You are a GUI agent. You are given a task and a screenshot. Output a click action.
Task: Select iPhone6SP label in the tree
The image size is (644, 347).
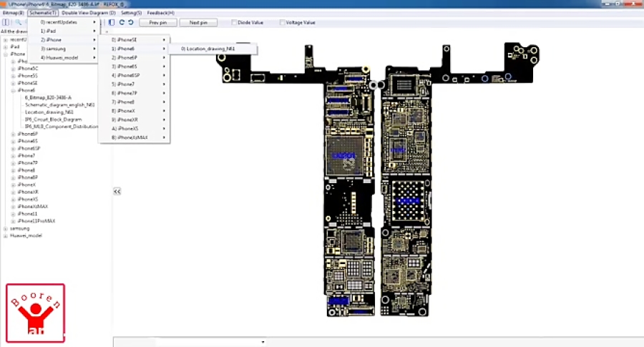29,148
